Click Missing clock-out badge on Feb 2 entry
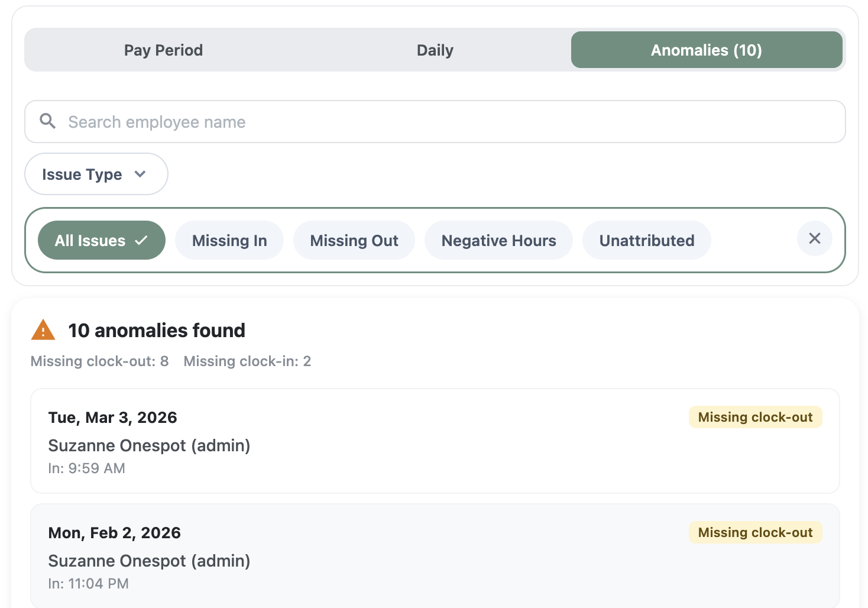 [755, 532]
